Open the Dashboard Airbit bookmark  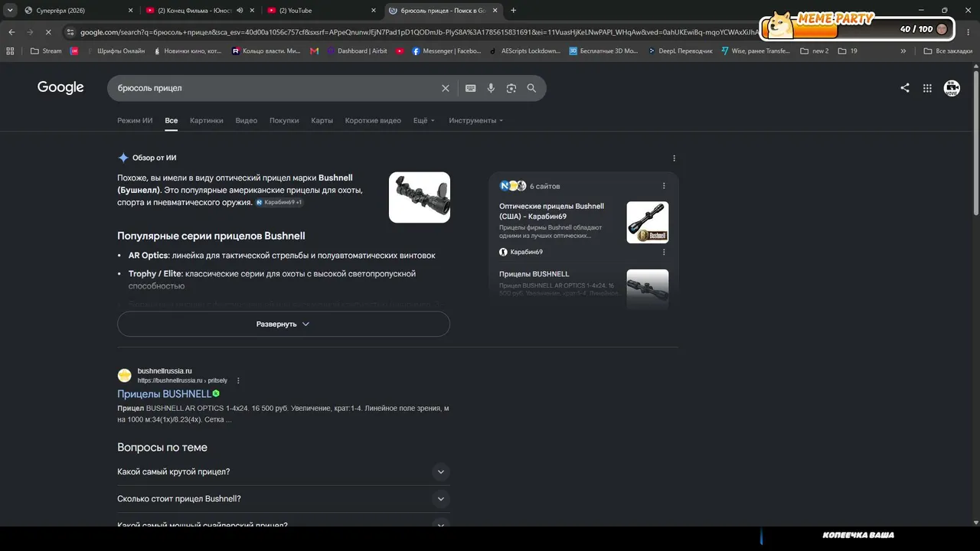click(357, 51)
